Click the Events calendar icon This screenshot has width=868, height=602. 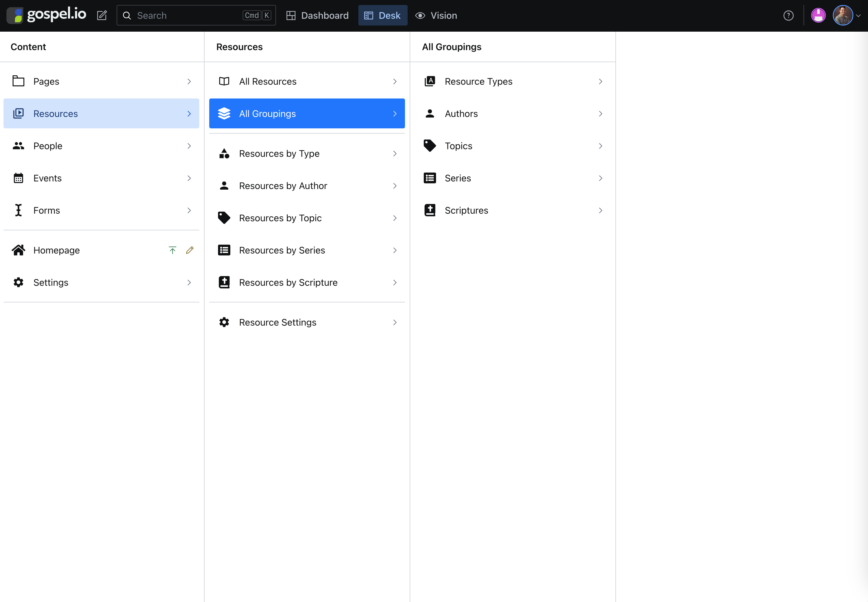click(x=18, y=178)
